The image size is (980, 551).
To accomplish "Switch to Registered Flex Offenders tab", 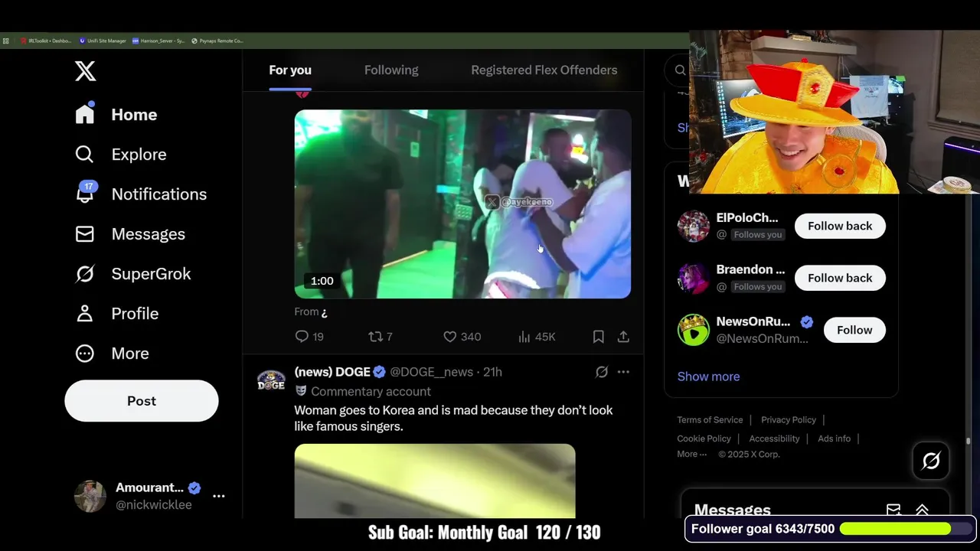I will coord(544,70).
